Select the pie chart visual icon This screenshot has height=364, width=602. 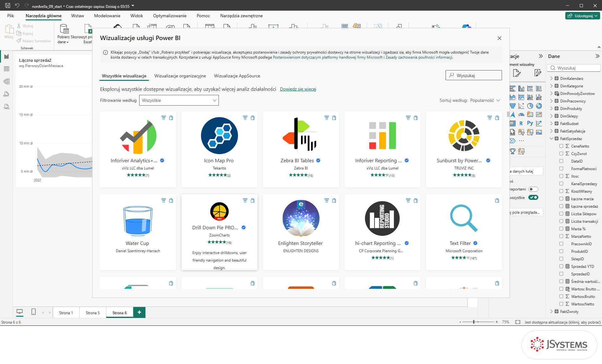click(530, 106)
